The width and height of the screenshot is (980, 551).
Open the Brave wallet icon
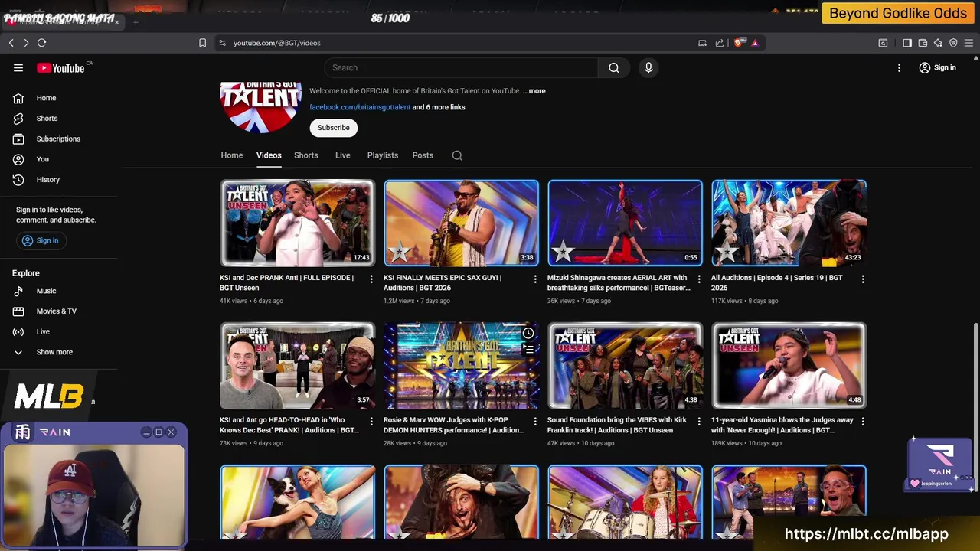[x=923, y=43]
